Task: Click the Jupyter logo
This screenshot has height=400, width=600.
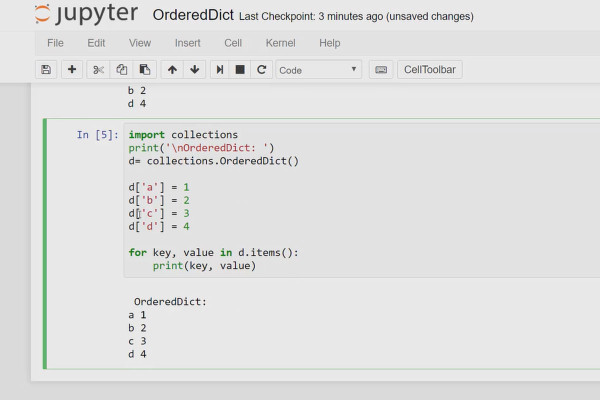Action: (x=86, y=14)
